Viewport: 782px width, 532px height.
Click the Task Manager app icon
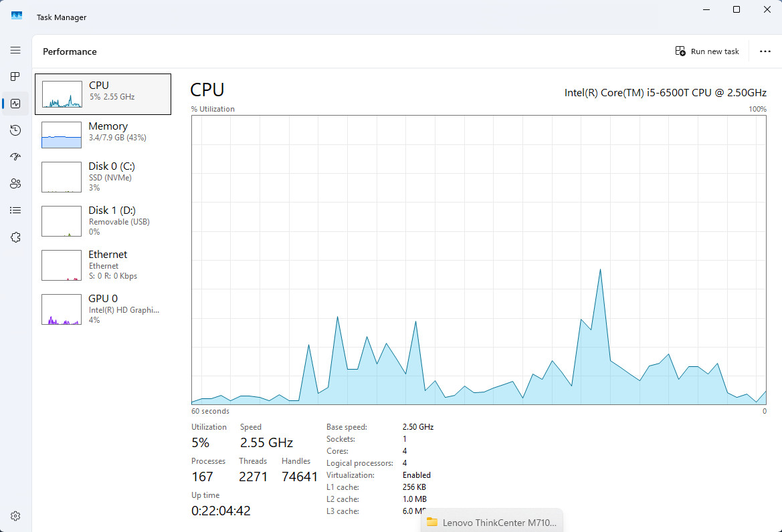coord(17,16)
